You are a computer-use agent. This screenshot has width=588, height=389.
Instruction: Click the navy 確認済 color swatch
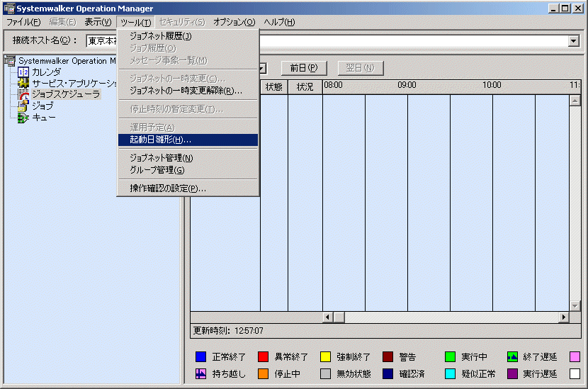pyautogui.click(x=388, y=373)
